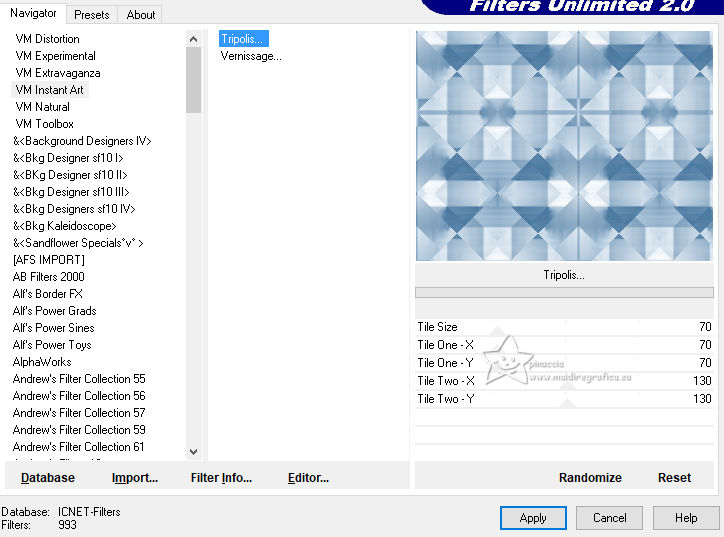This screenshot has height=537, width=724.
Task: Select VM Toolbox in the category list
Action: pyautogui.click(x=44, y=124)
